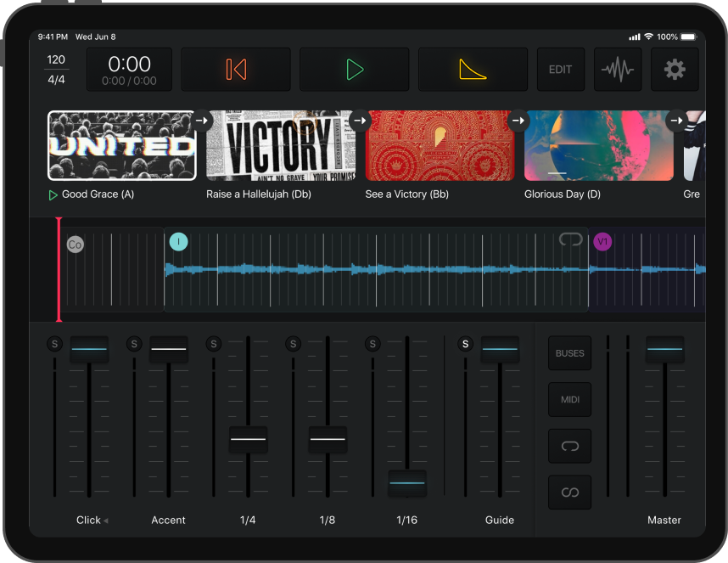
Task: Open the waveform view icon
Action: pos(618,70)
